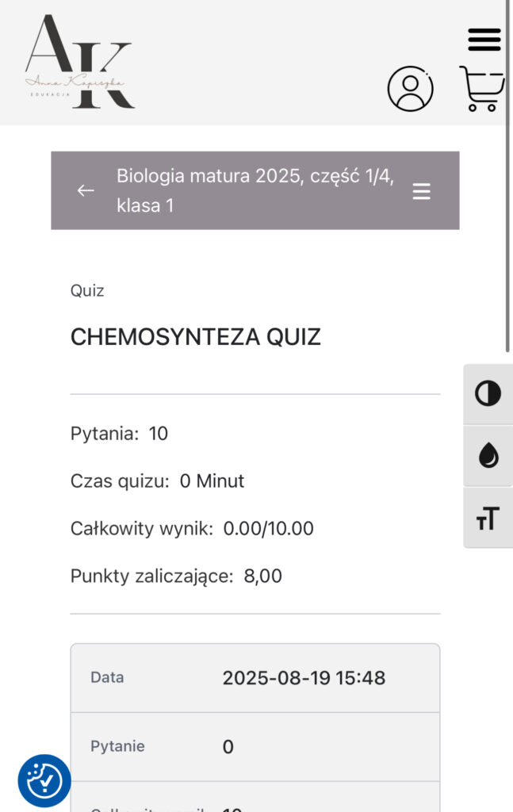Select the Quiz breadcrumb label
This screenshot has height=812, width=513.
tap(86, 290)
